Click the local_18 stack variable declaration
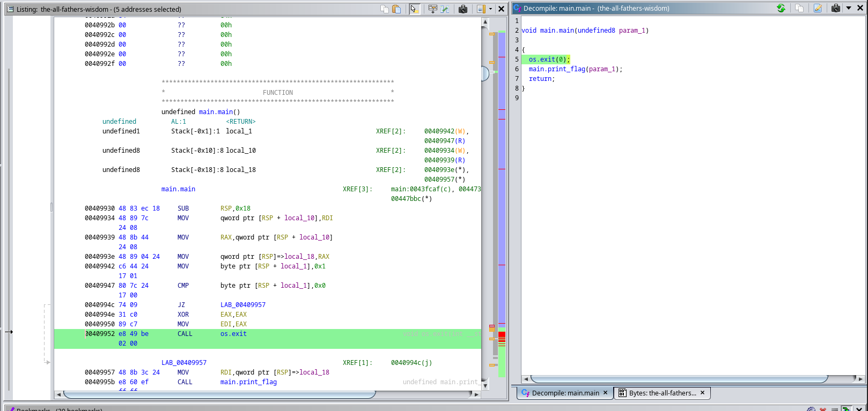 point(241,170)
